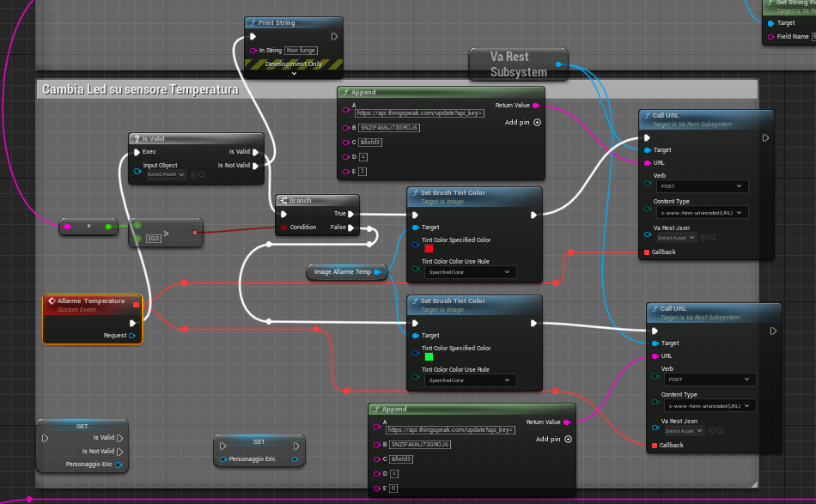Click the lower Set Brush Tint Color output exec pin
The width and height of the screenshot is (816, 504).
(533, 323)
